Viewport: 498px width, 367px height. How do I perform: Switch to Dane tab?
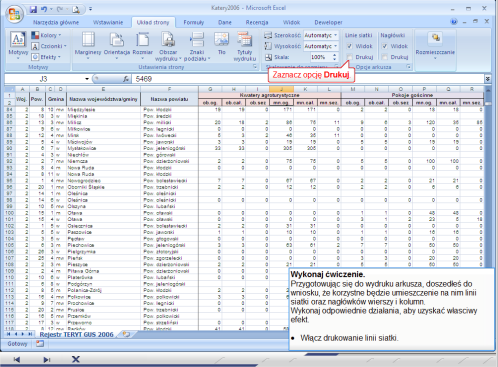[x=225, y=22]
